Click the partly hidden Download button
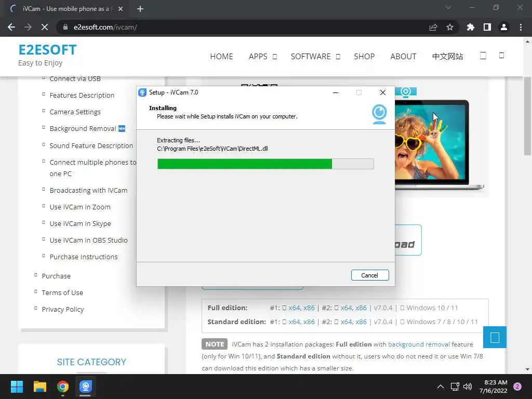The image size is (532, 399). tap(408, 240)
